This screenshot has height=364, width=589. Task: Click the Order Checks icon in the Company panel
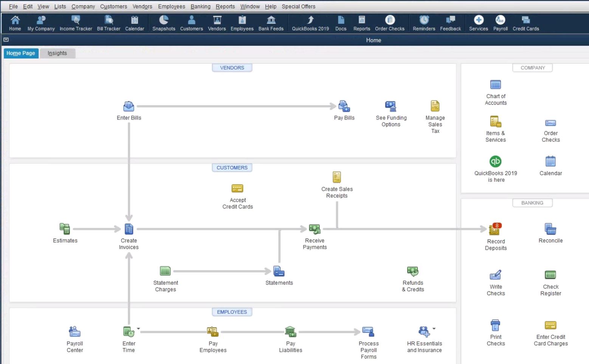(x=550, y=123)
